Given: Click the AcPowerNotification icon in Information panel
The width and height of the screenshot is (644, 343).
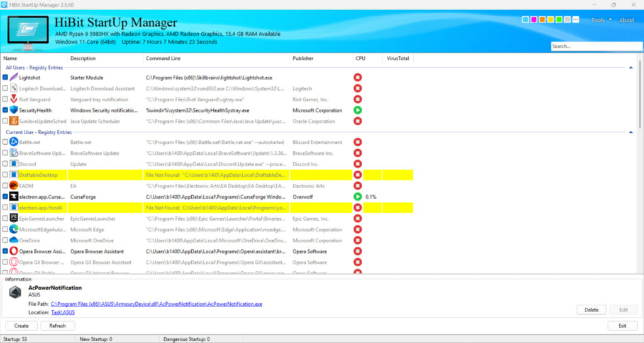Looking at the screenshot, I should [x=15, y=292].
